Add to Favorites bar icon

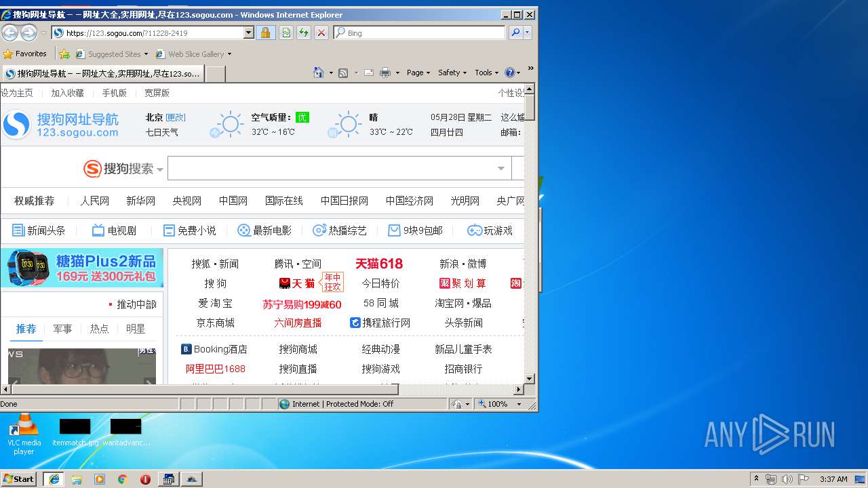pos(64,54)
